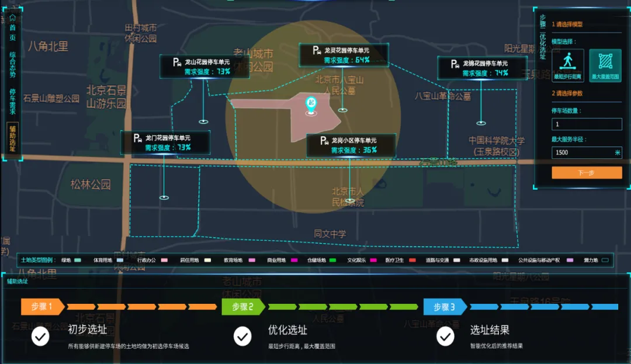Click the orange 下一步 button

(587, 173)
